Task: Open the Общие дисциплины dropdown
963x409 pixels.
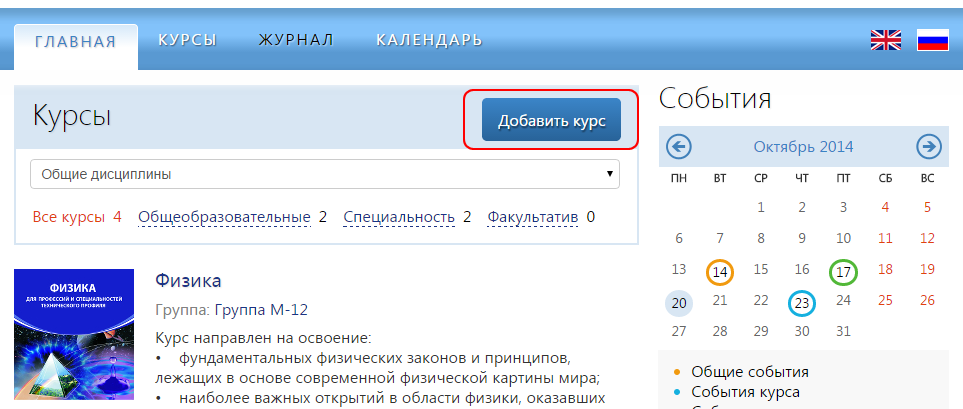Action: (325, 174)
